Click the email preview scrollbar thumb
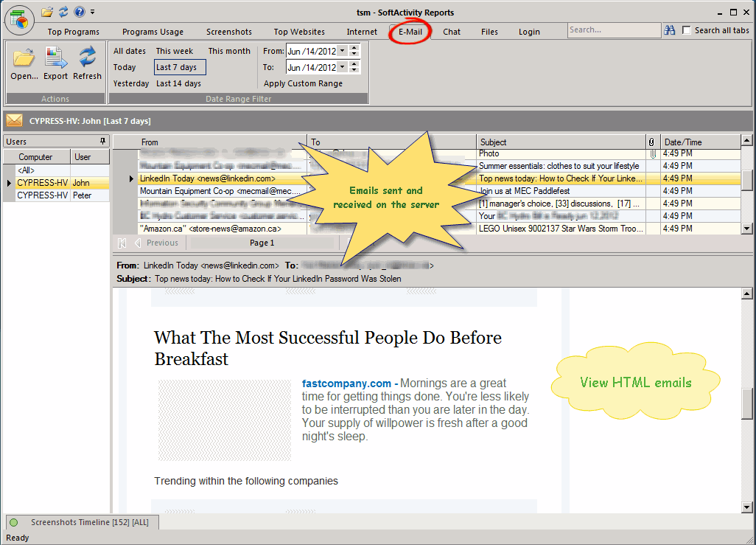 coord(746,403)
